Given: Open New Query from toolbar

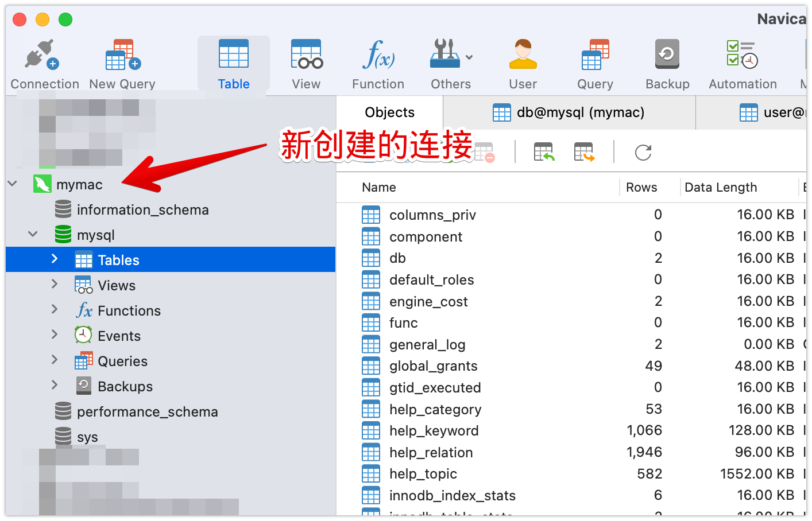Looking at the screenshot, I should coord(122,56).
